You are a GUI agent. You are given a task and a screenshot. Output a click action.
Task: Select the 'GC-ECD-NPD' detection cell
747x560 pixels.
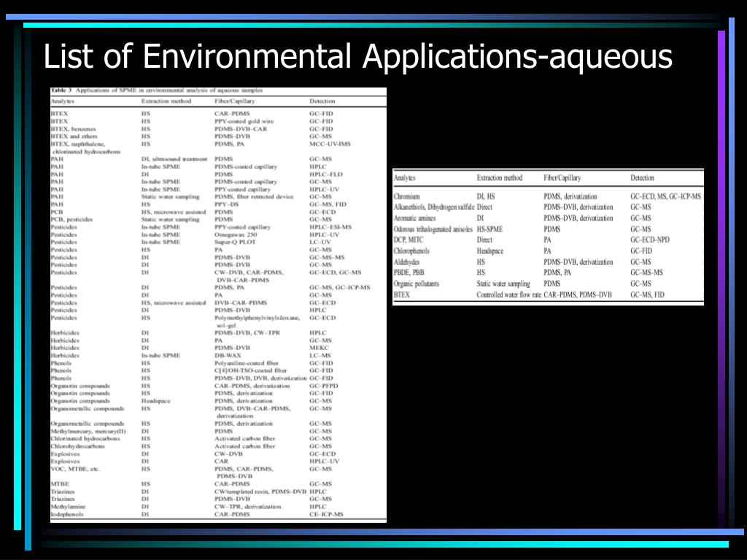(x=650, y=240)
